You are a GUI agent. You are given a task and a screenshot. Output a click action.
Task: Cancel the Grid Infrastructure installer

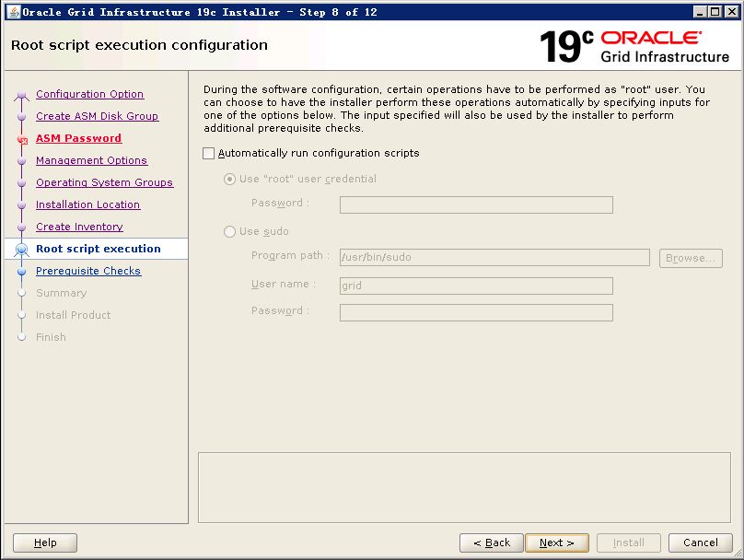[700, 542]
